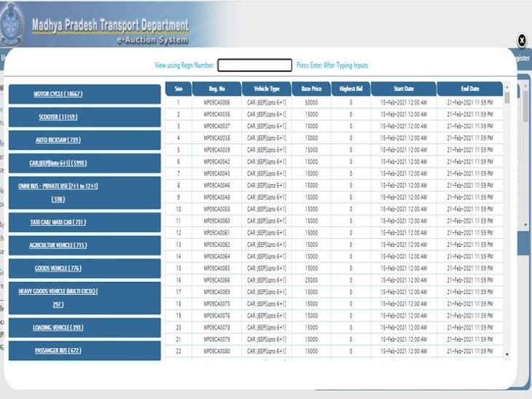532x399 pixels.
Task: Select registration number MP09CA0046
Action: (x=216, y=186)
